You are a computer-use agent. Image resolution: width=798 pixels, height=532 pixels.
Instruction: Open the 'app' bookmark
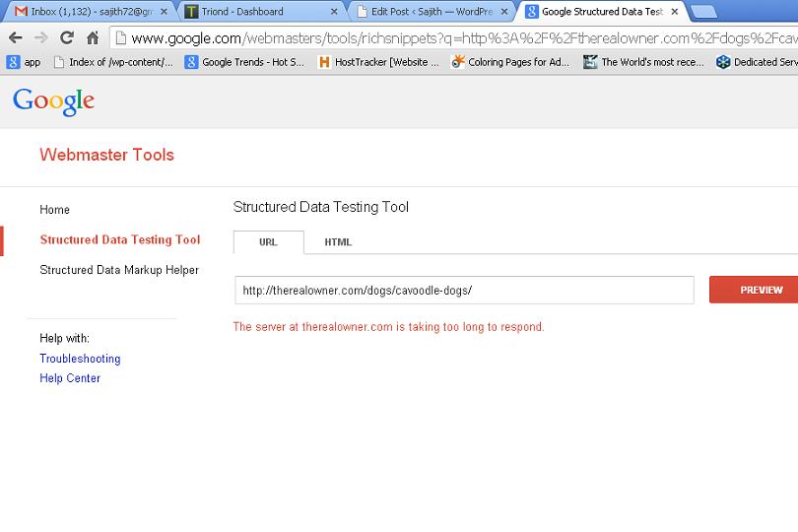[x=24, y=62]
